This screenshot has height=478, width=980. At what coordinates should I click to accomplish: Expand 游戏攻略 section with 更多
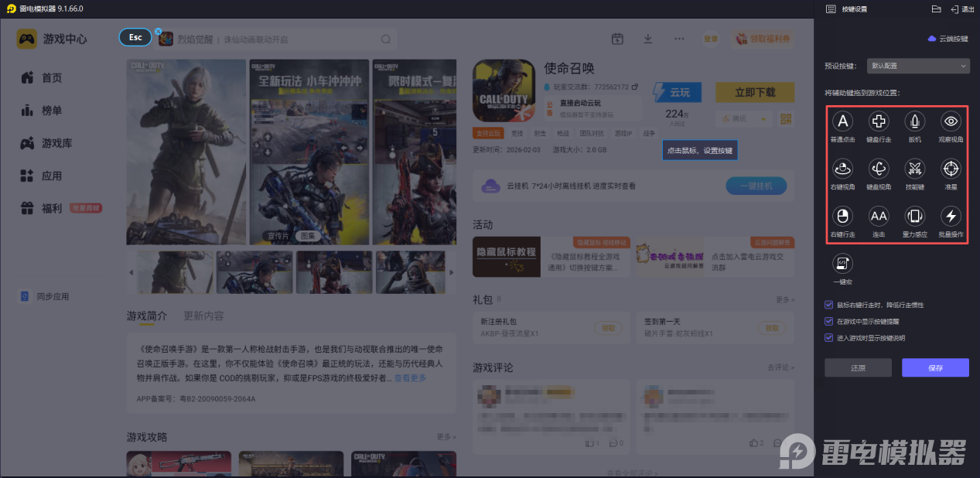coord(446,437)
